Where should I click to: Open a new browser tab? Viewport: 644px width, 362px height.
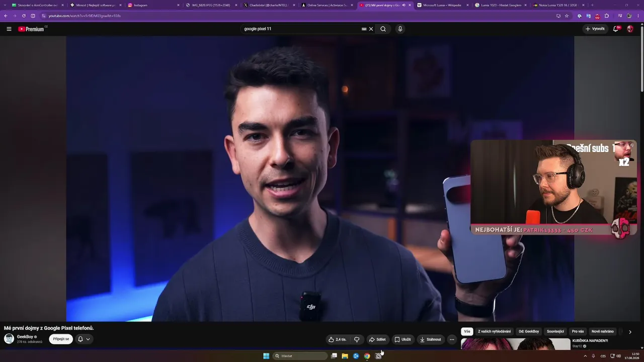coord(592,5)
